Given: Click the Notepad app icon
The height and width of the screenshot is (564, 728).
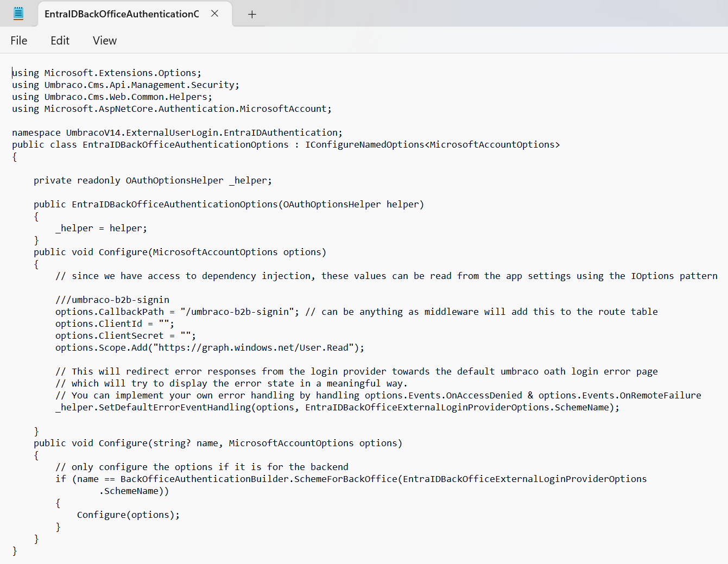Looking at the screenshot, I should point(18,14).
